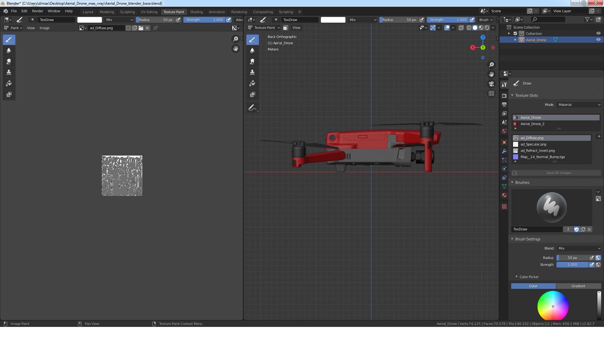Toggle radius pressure sensitivity in Brush Settings
The height and width of the screenshot is (364, 604).
tap(592, 258)
